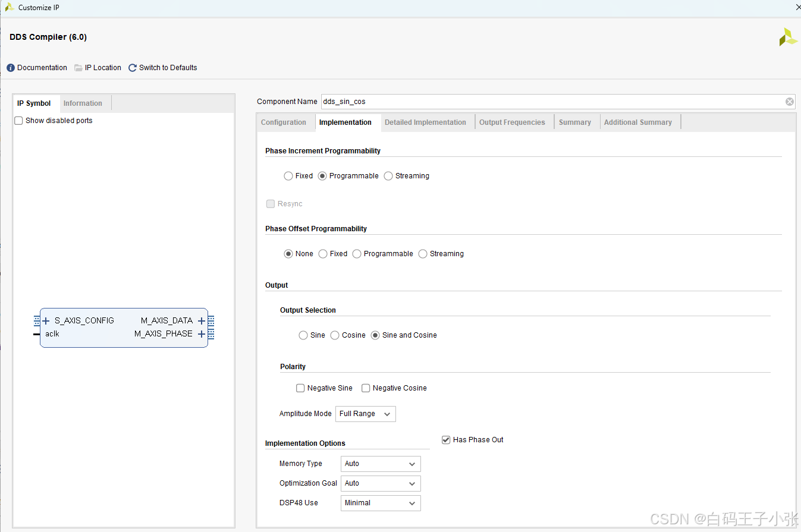Open the Additional Summary tab

(638, 122)
